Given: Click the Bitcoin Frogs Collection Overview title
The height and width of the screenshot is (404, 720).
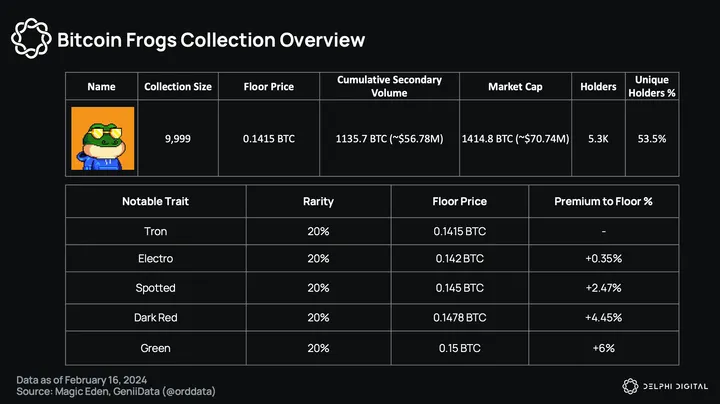Looking at the screenshot, I should (210, 40).
